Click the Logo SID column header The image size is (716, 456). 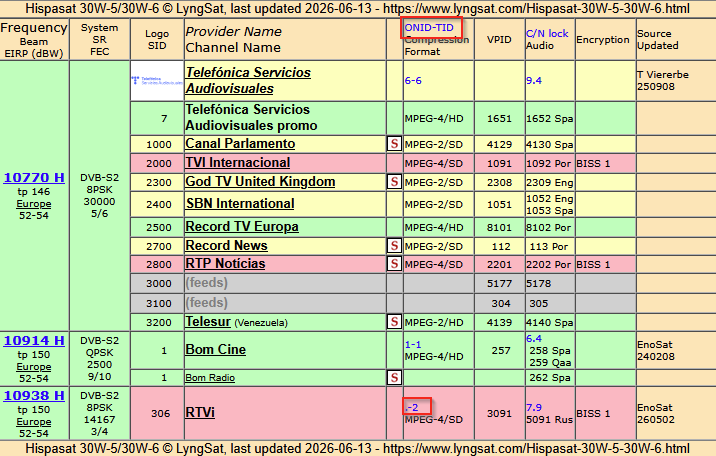click(157, 40)
